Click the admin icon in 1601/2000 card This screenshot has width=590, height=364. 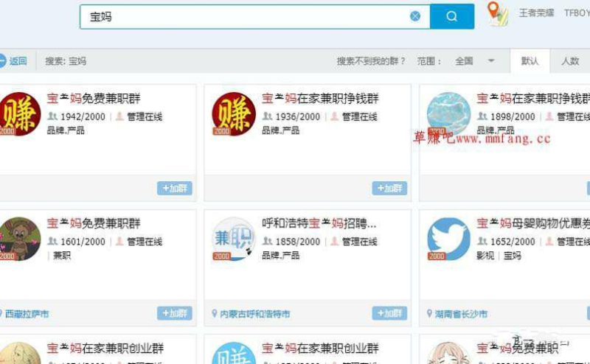coord(119,241)
